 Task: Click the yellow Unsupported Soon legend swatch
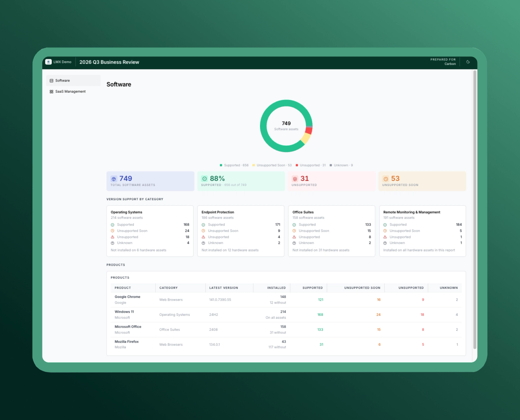(x=253, y=165)
